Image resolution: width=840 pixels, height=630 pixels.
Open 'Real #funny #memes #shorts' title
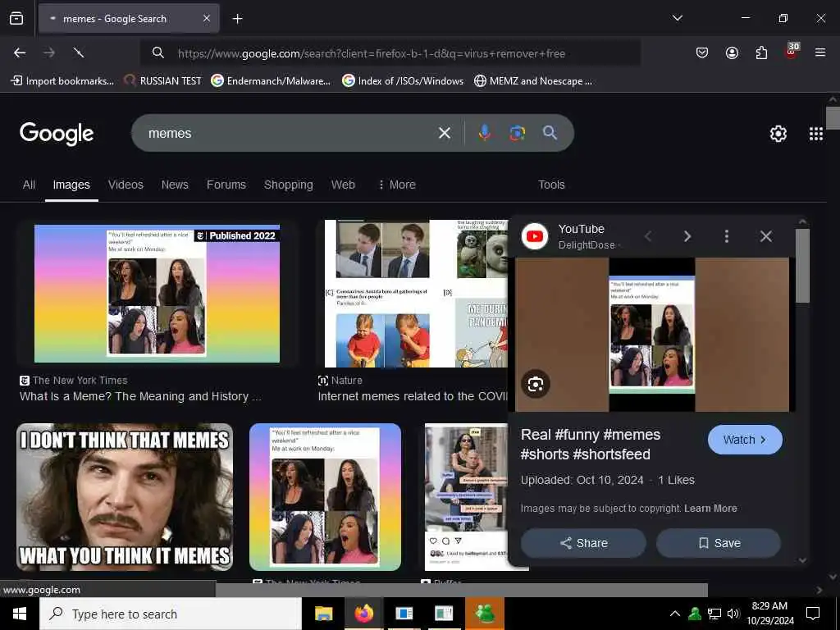[x=591, y=444]
